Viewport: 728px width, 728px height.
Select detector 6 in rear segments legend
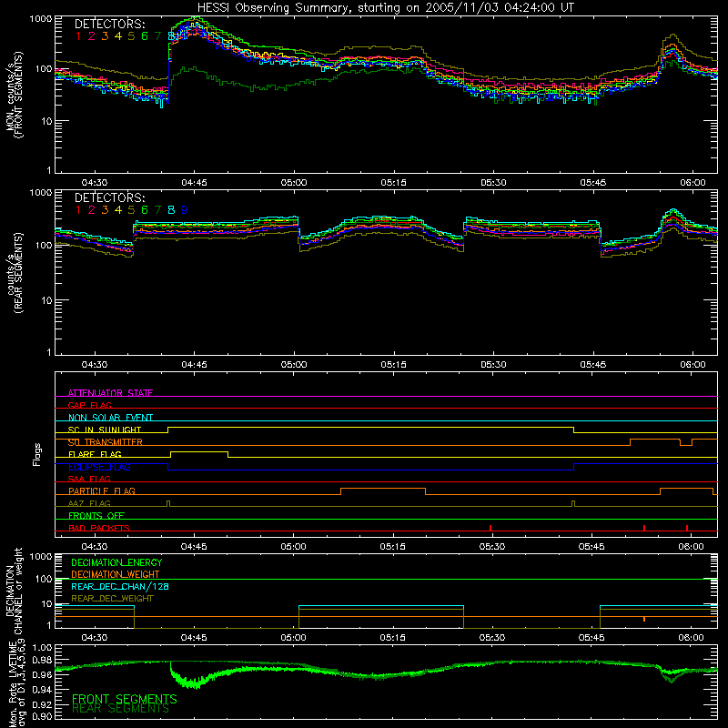(x=145, y=210)
